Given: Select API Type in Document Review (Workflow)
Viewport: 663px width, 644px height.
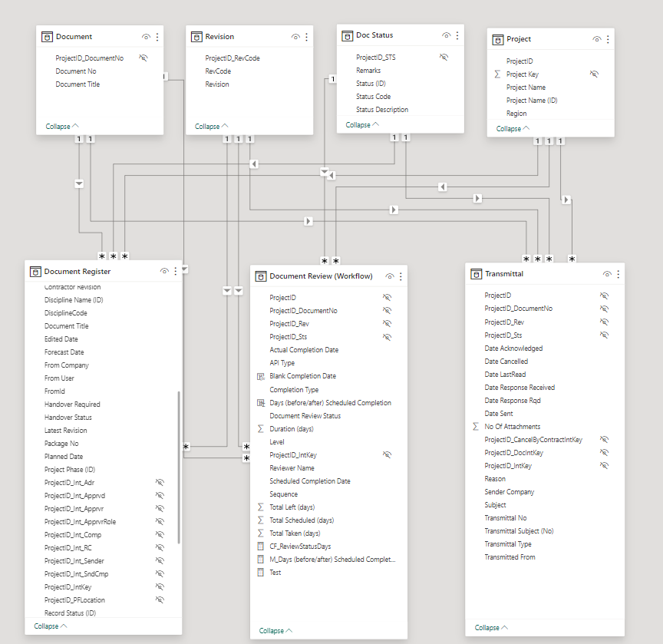Looking at the screenshot, I should pyautogui.click(x=282, y=363).
